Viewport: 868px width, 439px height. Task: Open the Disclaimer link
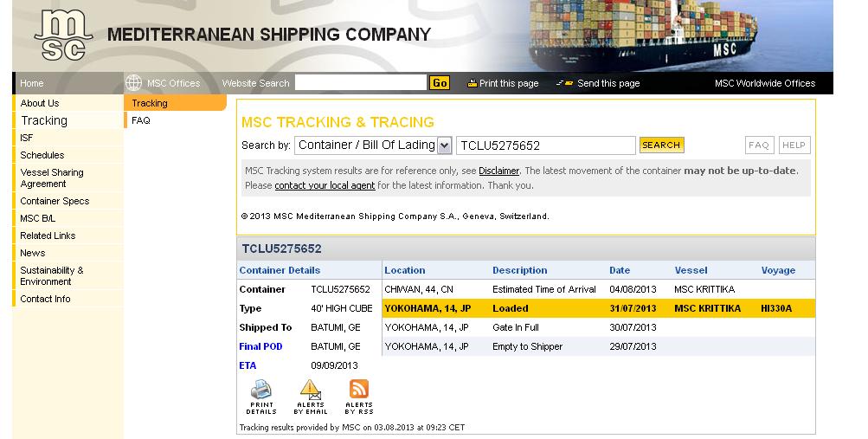point(498,171)
